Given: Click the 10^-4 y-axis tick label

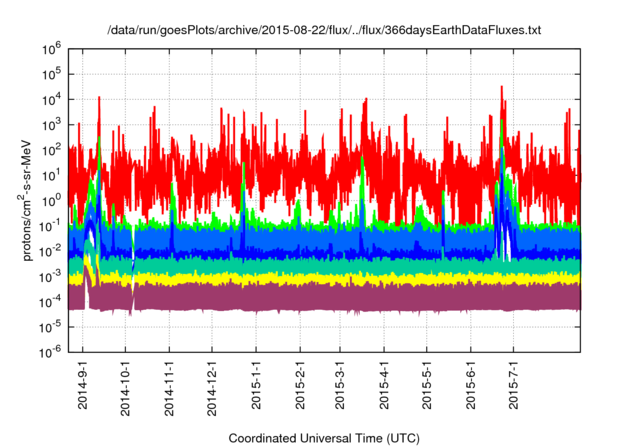Looking at the screenshot, I should point(50,302).
